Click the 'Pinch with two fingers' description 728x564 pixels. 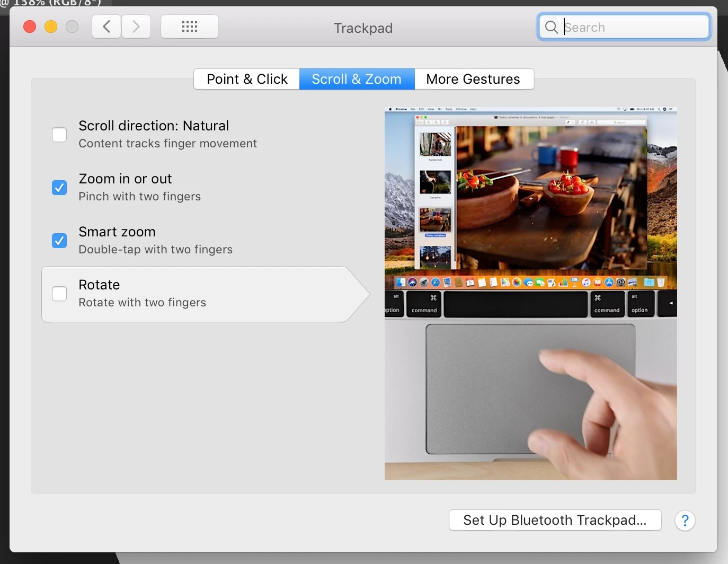coord(139,197)
